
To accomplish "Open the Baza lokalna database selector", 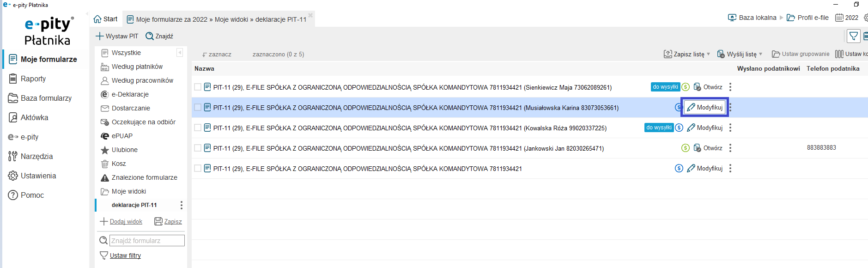I will pyautogui.click(x=752, y=18).
